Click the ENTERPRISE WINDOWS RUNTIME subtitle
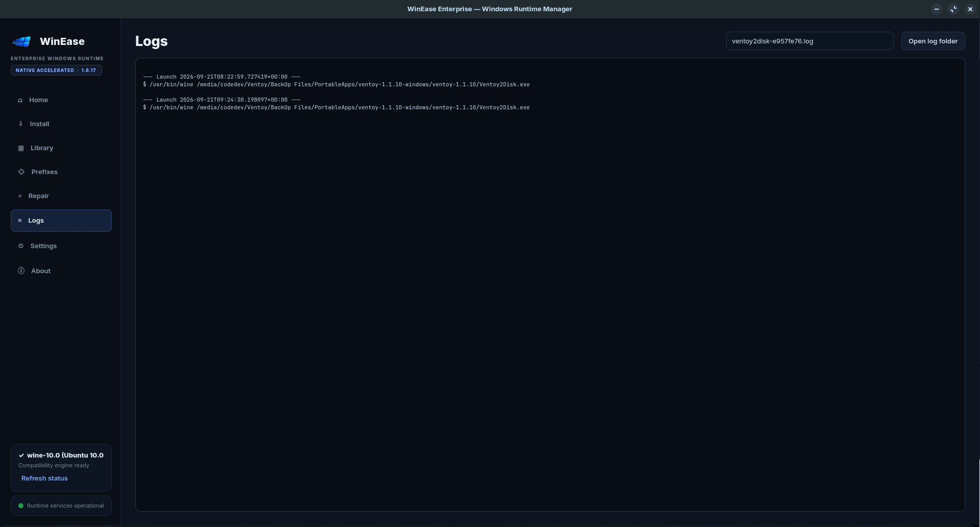The image size is (980, 527). pos(57,59)
